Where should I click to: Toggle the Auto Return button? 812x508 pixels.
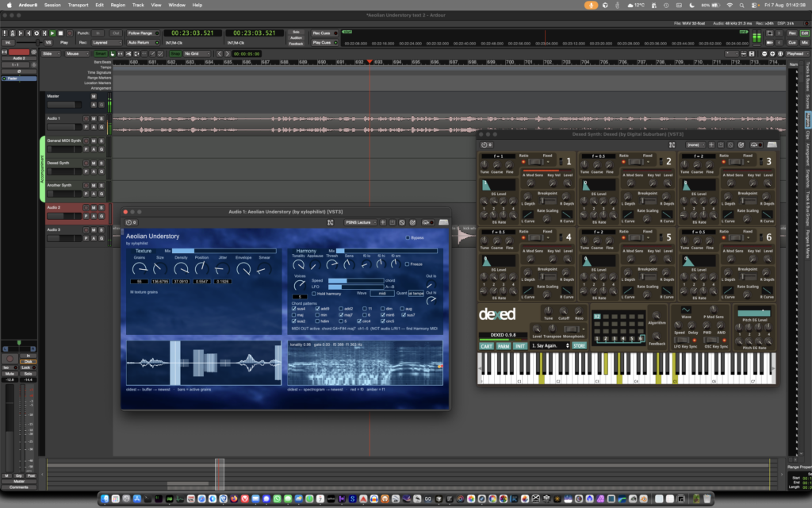pyautogui.click(x=143, y=43)
